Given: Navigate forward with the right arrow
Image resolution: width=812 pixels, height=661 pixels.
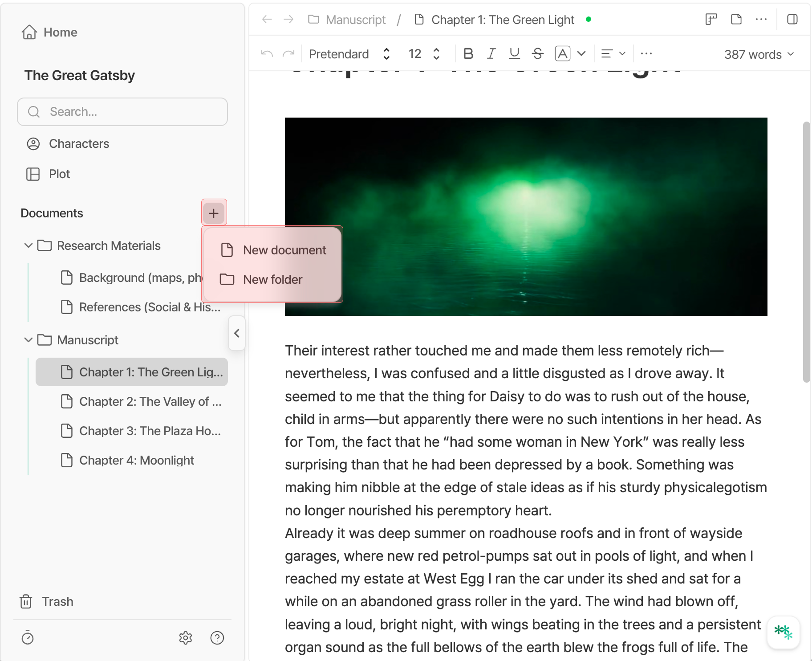Looking at the screenshot, I should pos(288,19).
